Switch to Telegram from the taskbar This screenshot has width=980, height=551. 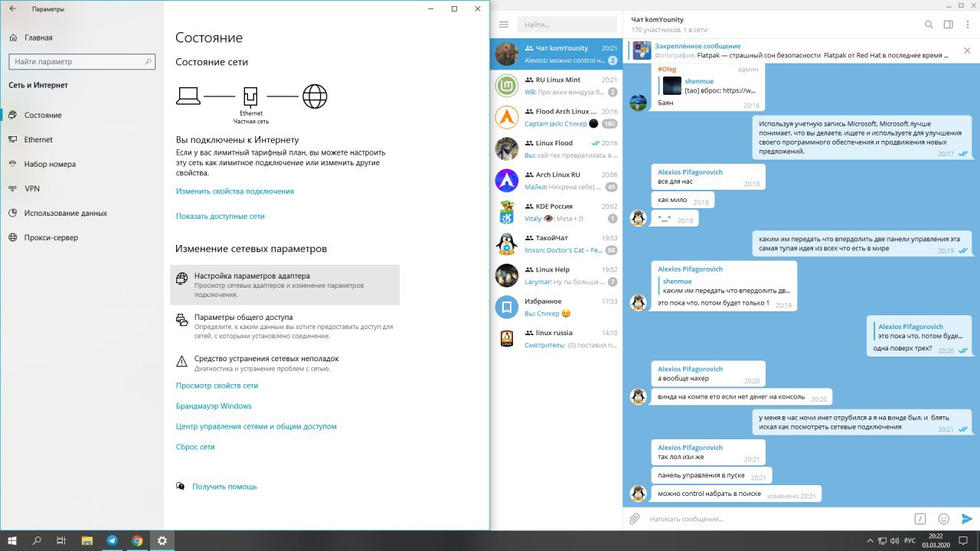coord(112,540)
